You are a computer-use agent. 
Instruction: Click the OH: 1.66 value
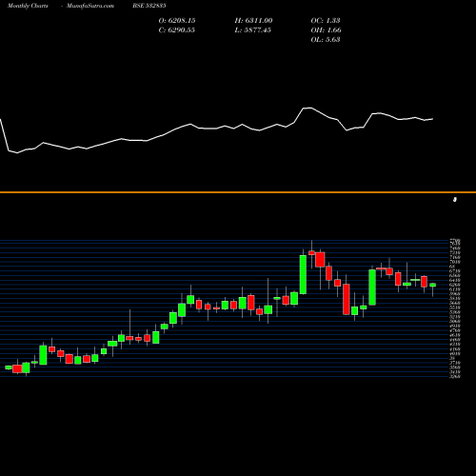click(327, 30)
